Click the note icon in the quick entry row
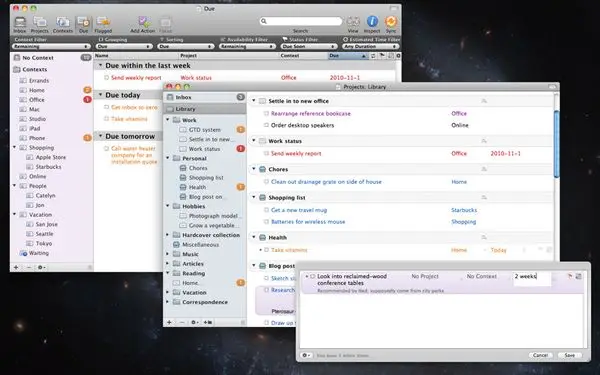Screen dimensions: 600x375 579,276
